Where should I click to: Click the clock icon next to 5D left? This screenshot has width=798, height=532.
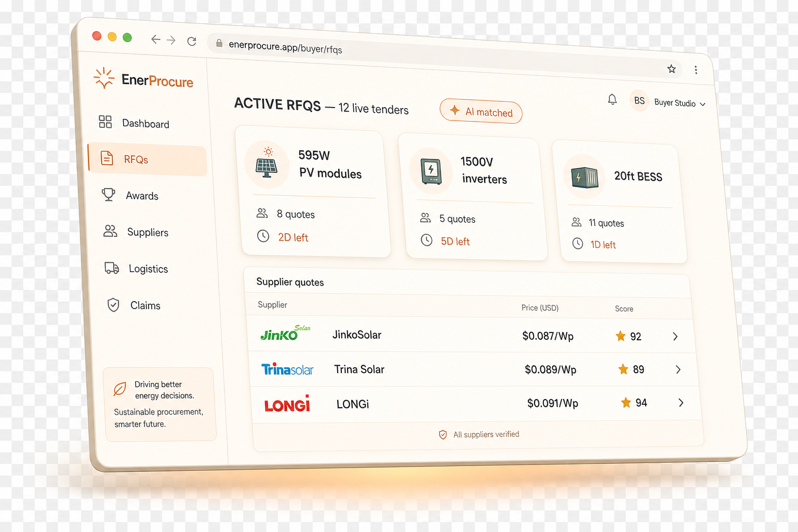point(427,240)
